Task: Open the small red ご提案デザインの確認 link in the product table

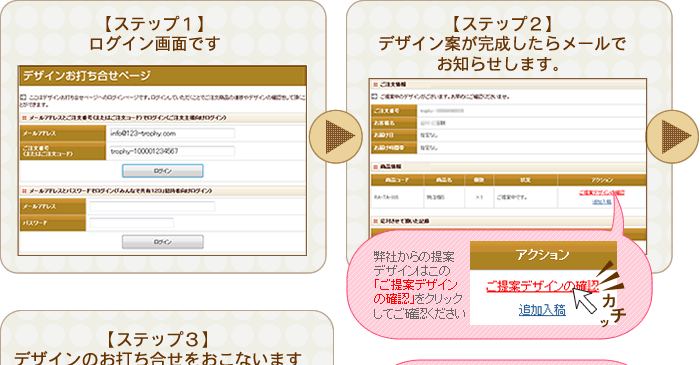Action: pos(602,193)
